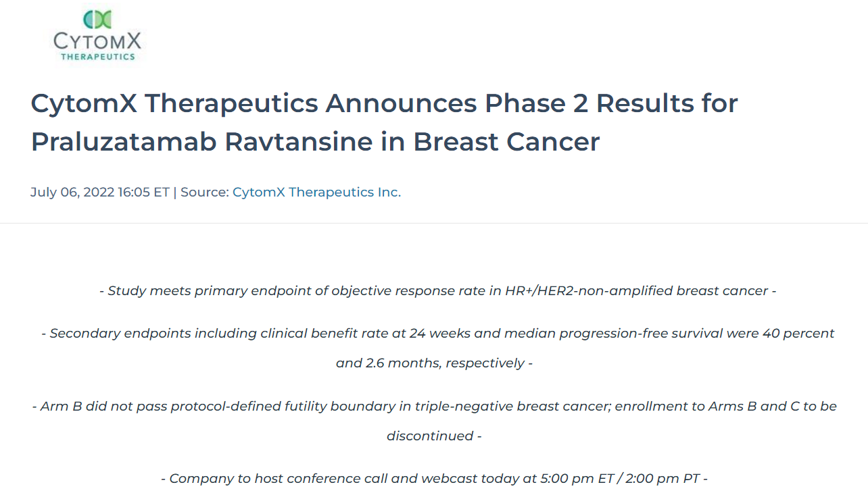Click the word "discontinued"
The width and height of the screenshot is (868, 491).
pyautogui.click(x=429, y=436)
